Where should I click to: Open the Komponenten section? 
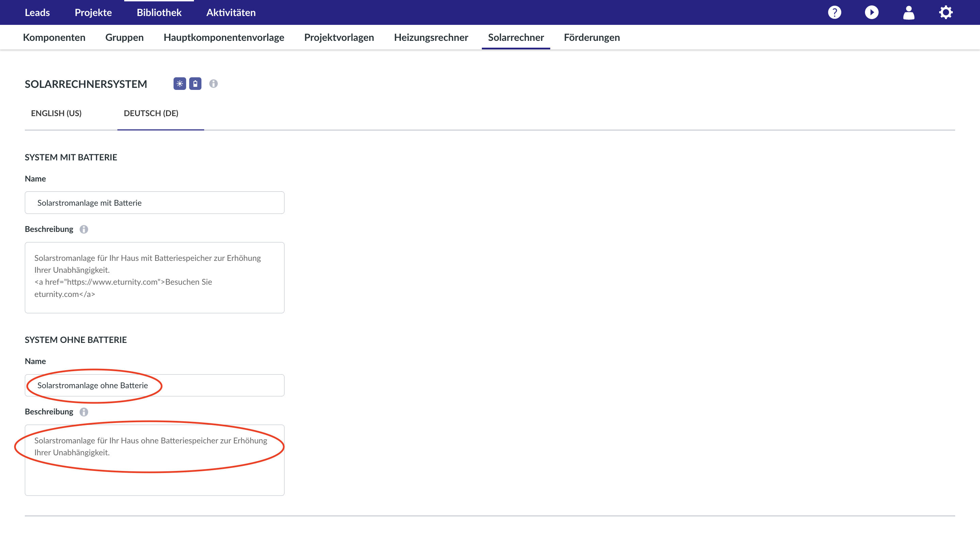pyautogui.click(x=54, y=37)
